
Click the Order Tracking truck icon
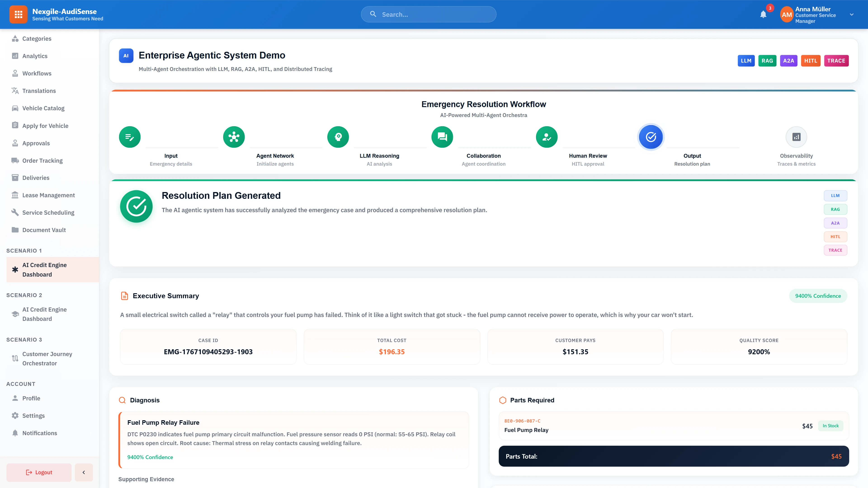click(15, 160)
